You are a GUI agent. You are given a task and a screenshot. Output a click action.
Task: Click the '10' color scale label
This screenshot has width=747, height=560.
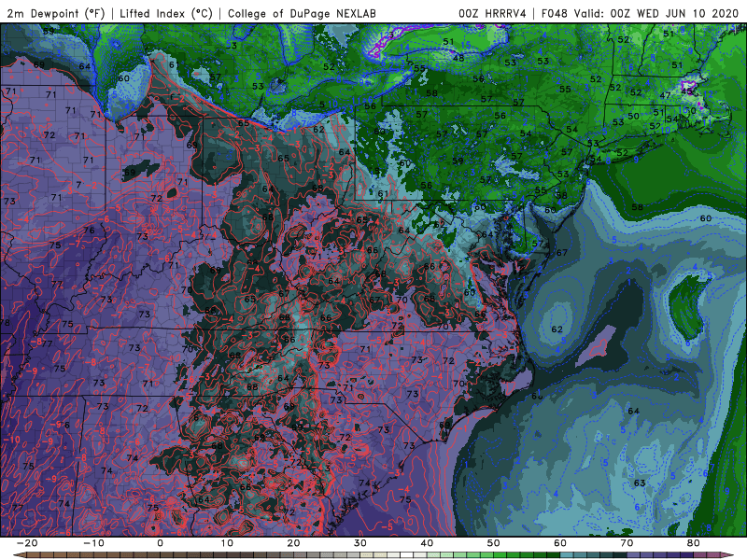point(227,543)
